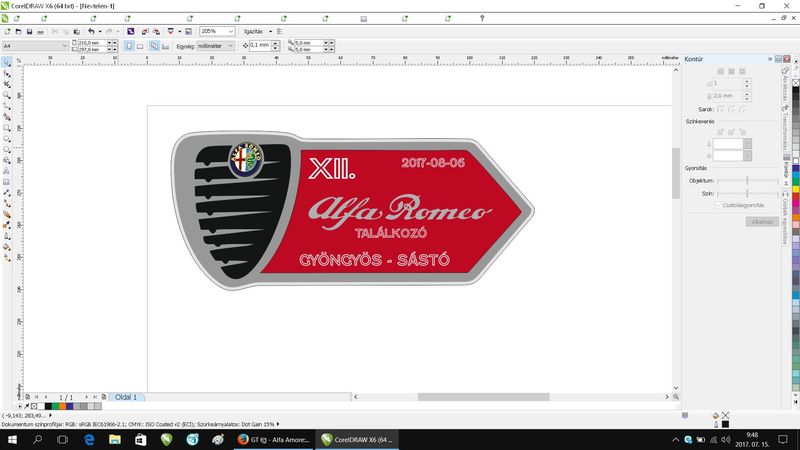Choose the outside contour option

(742, 71)
